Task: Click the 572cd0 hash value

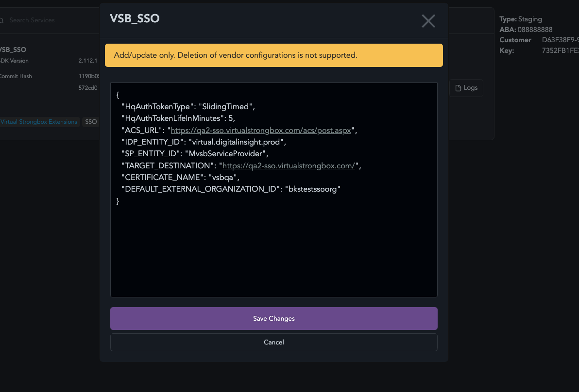Action: pyautogui.click(x=88, y=88)
